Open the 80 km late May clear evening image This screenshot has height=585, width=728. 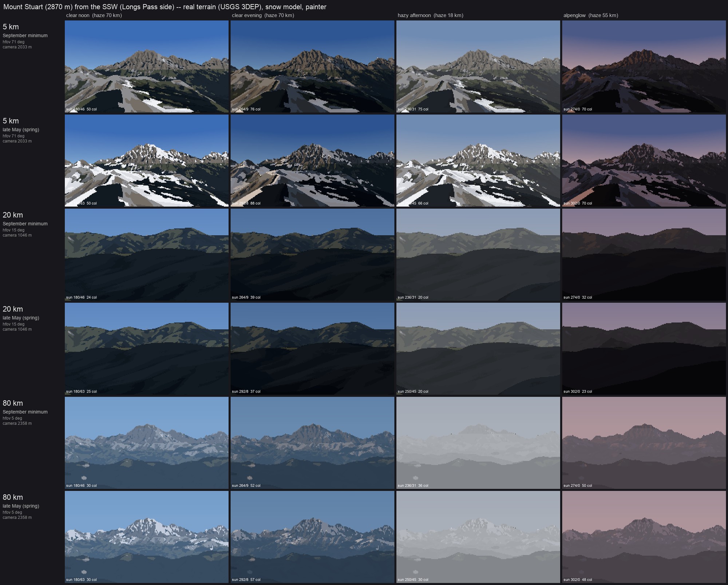(x=312, y=537)
